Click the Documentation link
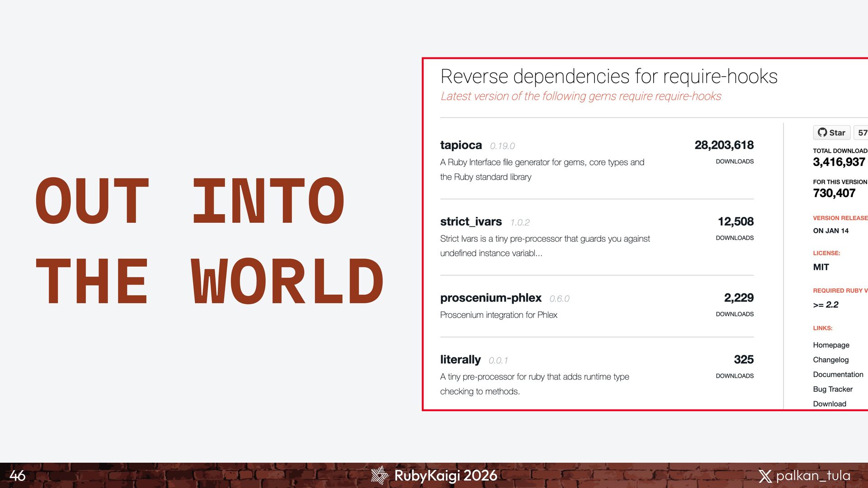The image size is (868, 488). point(838,374)
